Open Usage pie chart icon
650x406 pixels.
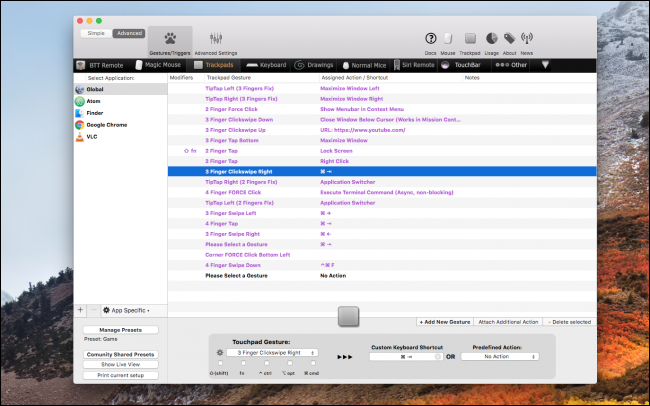(491, 39)
